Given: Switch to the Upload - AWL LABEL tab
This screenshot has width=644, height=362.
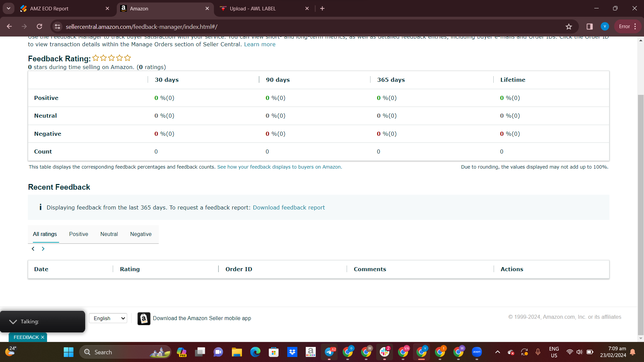Looking at the screenshot, I should click(x=264, y=8).
